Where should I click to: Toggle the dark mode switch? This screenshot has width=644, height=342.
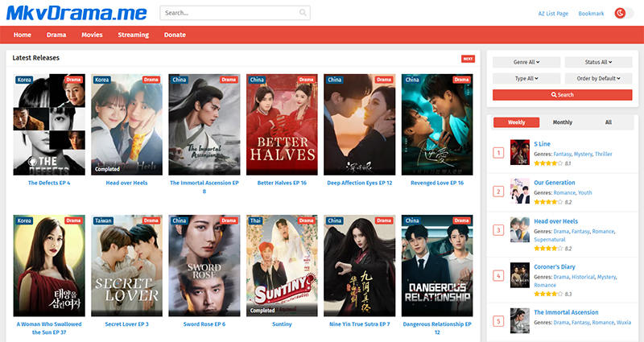coord(623,13)
